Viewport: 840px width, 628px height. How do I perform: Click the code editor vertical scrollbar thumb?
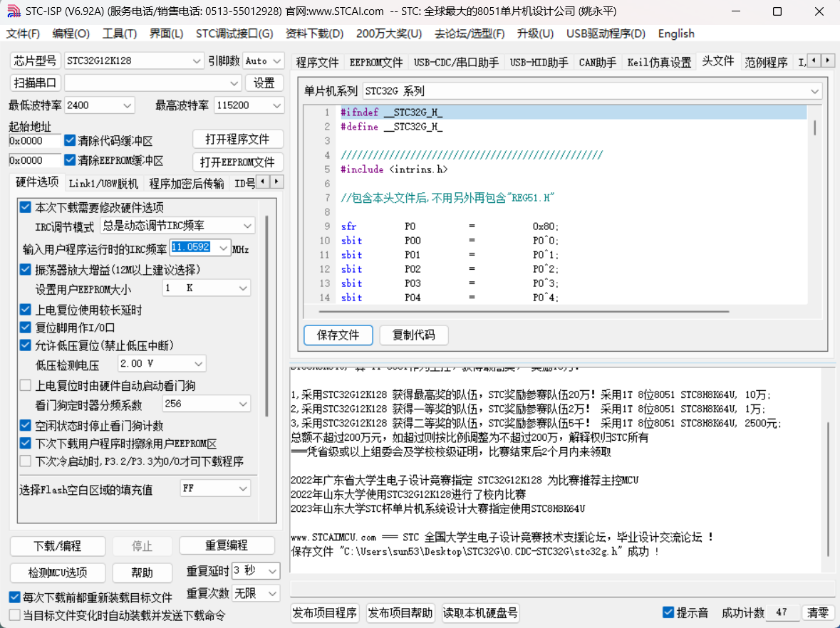pos(815,128)
